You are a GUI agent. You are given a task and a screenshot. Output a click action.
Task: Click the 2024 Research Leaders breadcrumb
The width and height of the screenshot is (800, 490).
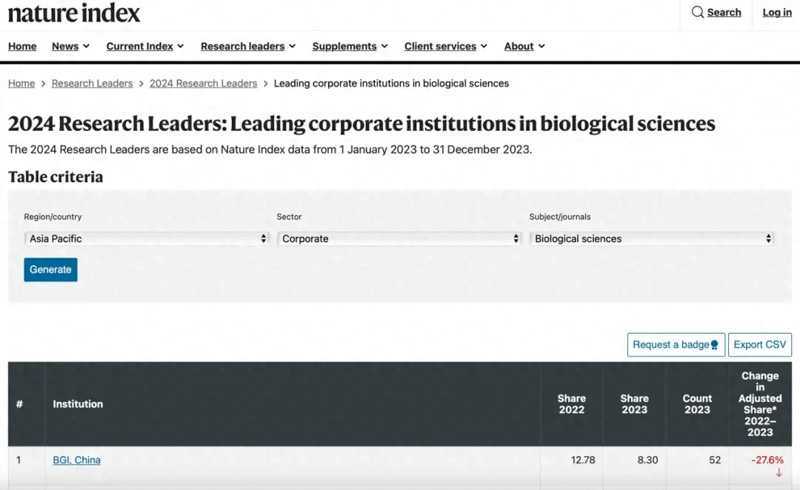[x=203, y=84]
